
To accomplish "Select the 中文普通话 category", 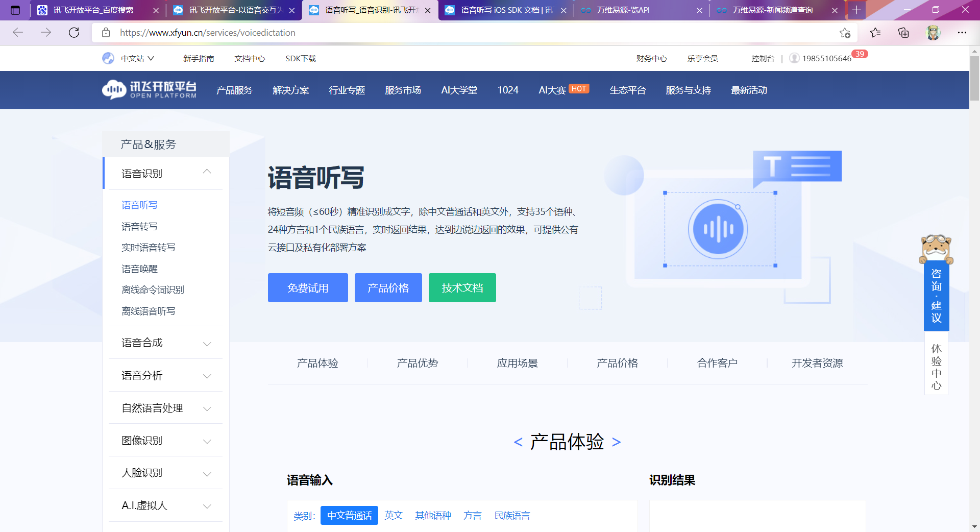I will [x=349, y=516].
